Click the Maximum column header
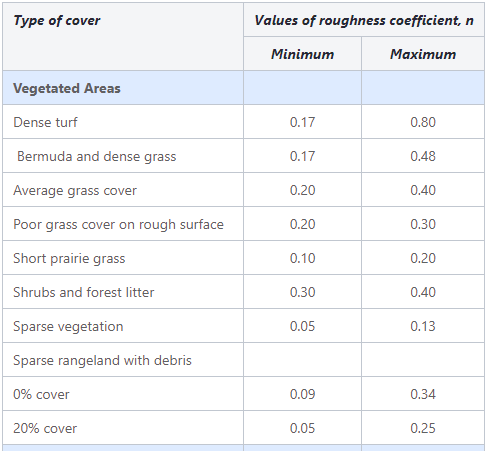The width and height of the screenshot is (489, 451). tap(423, 54)
